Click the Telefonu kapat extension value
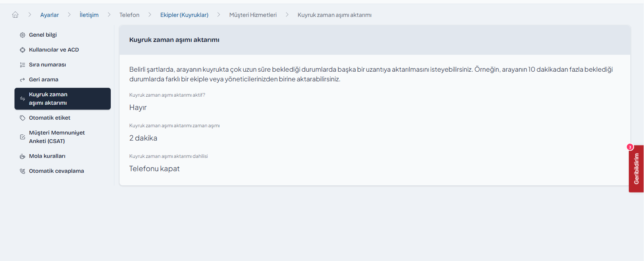 [154, 169]
